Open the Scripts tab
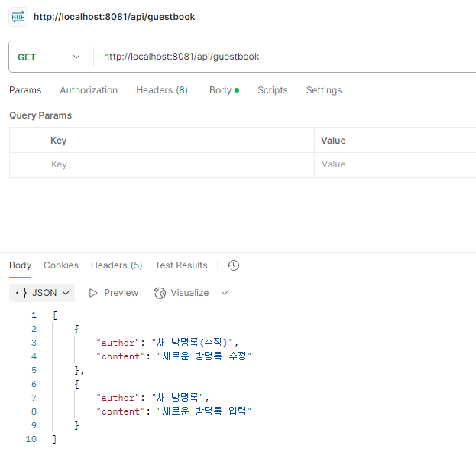 click(273, 90)
